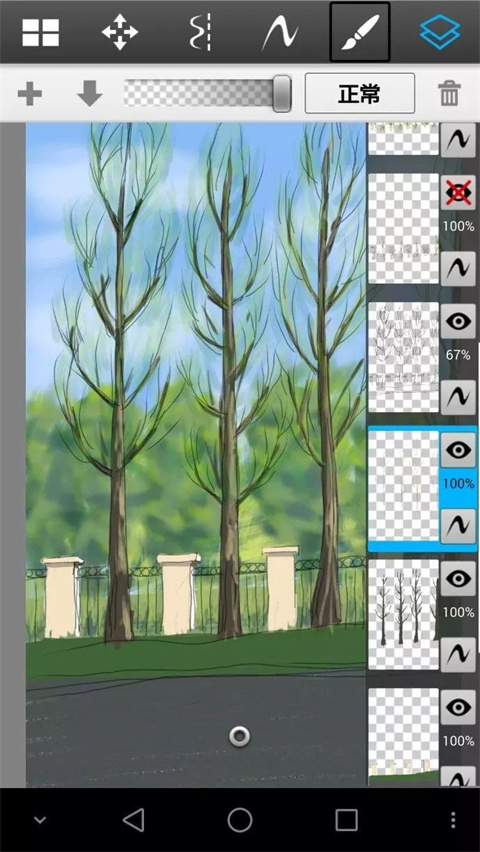Select the tree trunks layer thumbnail

(403, 614)
